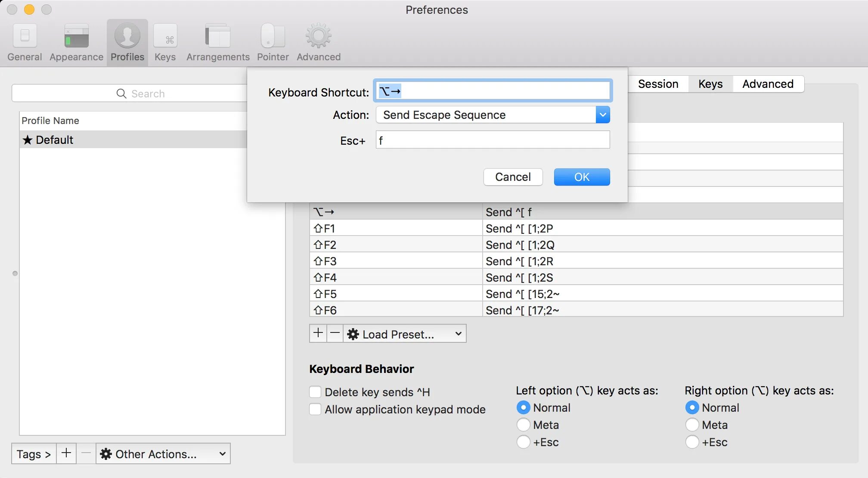This screenshot has height=478, width=868.
Task: Click the profile list splitter handle dot
Action: click(x=15, y=273)
